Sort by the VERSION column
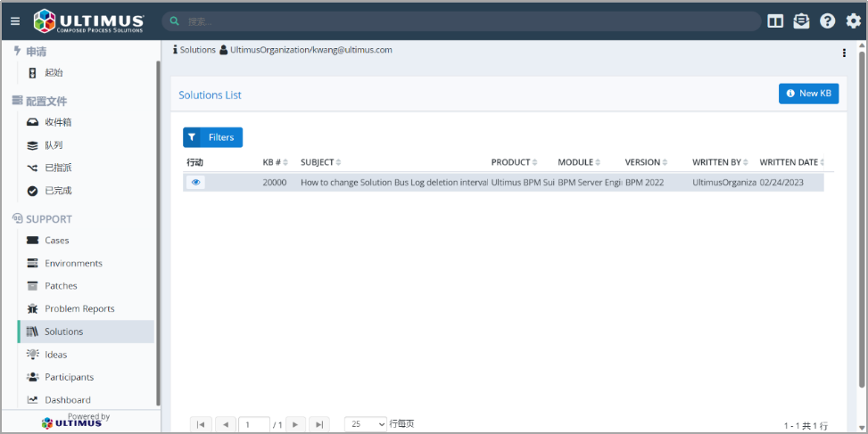Image resolution: width=868 pixels, height=434 pixels. tap(646, 162)
